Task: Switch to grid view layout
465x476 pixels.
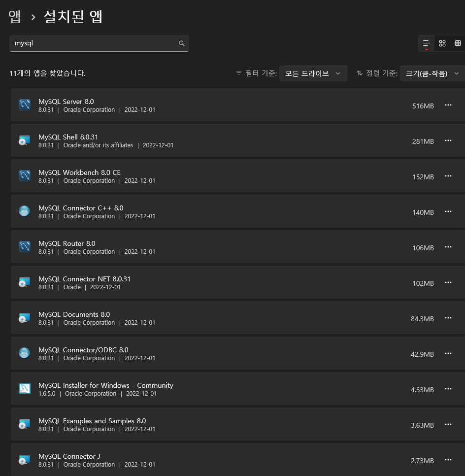Action: pyautogui.click(x=442, y=43)
